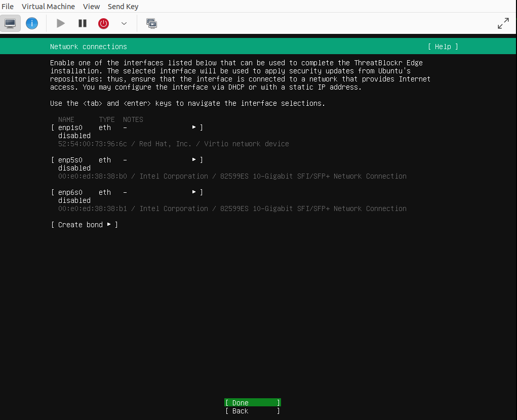Switch to fullscreen view

tap(503, 23)
